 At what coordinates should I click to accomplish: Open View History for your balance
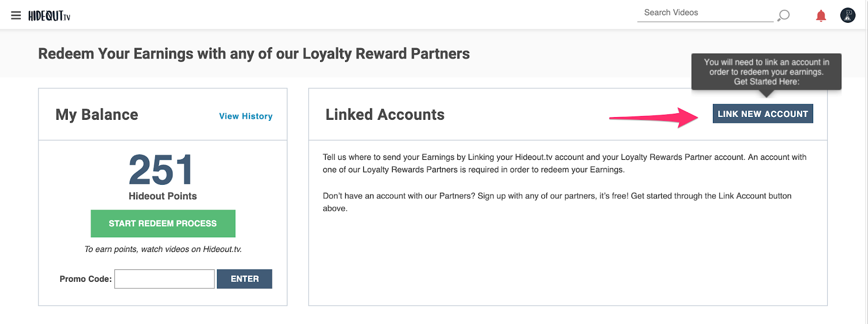click(x=245, y=116)
